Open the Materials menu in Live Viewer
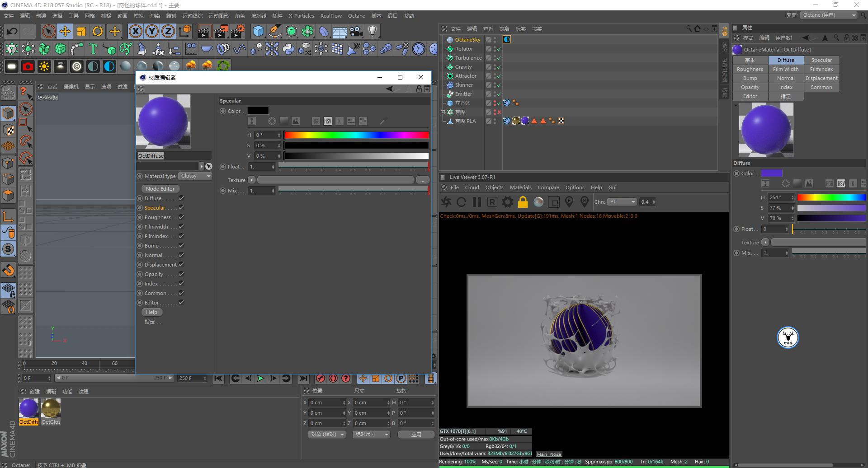Viewport: 868px width, 468px height. tap(521, 187)
